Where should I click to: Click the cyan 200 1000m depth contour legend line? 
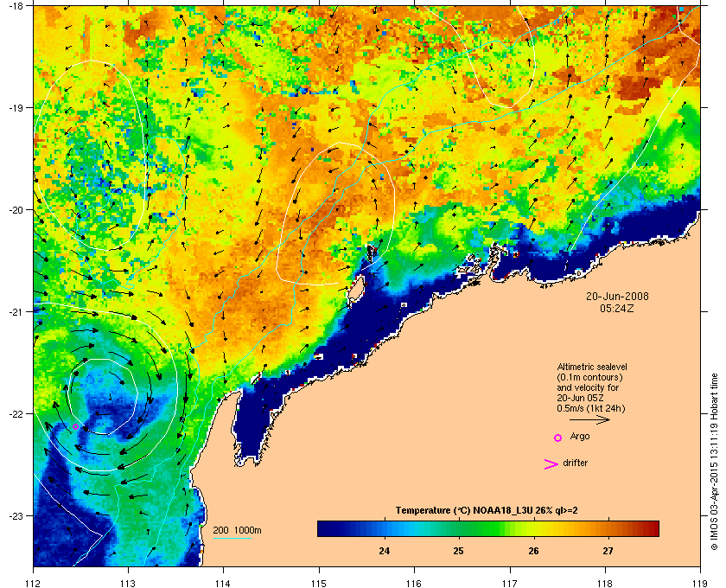[232, 539]
